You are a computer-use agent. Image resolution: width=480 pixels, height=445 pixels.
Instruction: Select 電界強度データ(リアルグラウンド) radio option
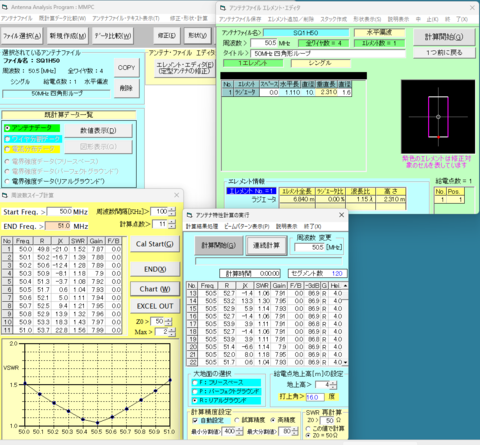(x=7, y=181)
